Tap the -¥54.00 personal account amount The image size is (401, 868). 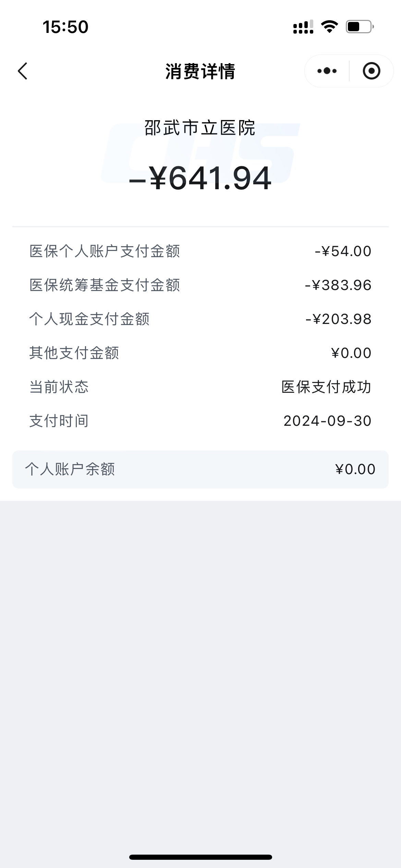point(343,251)
